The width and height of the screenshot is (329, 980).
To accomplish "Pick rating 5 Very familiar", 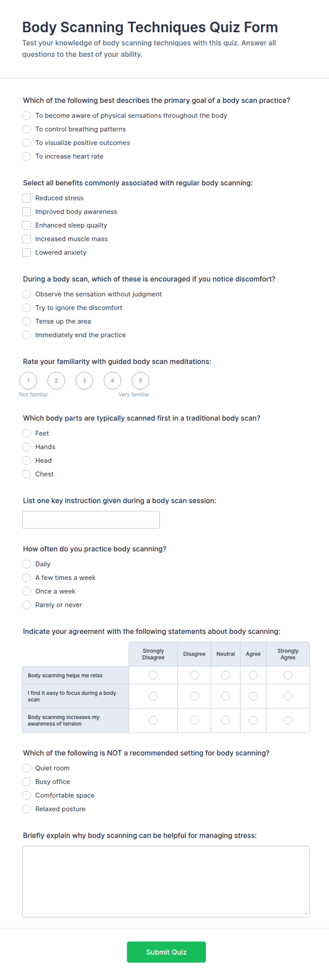I will tap(140, 380).
